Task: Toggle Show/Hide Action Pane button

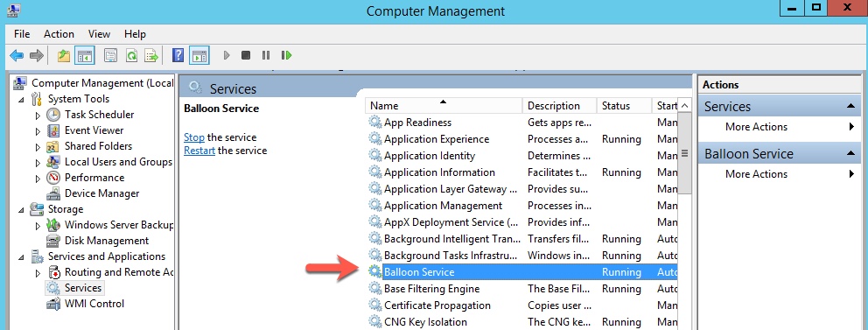Action: click(x=199, y=55)
